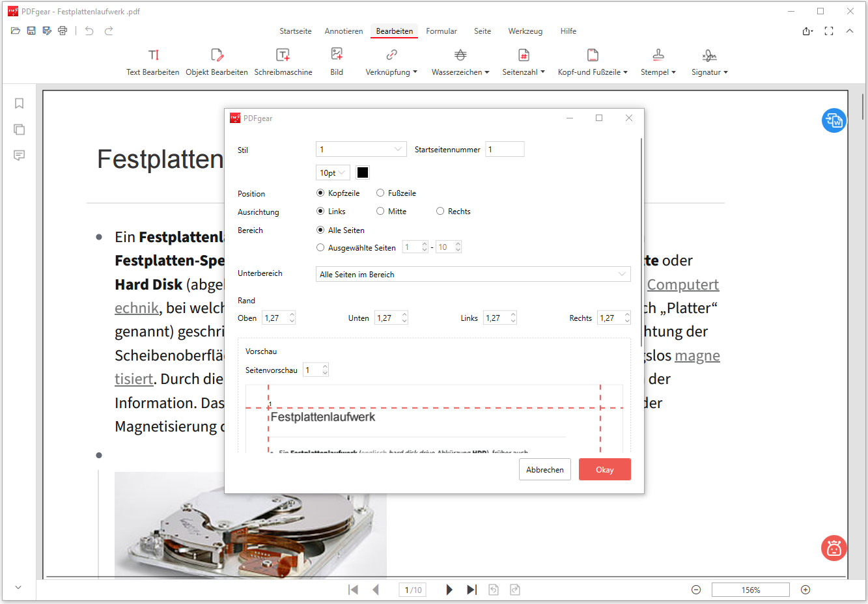Select the Objekt Bearbeiten tool
868x604 pixels.
click(x=216, y=62)
